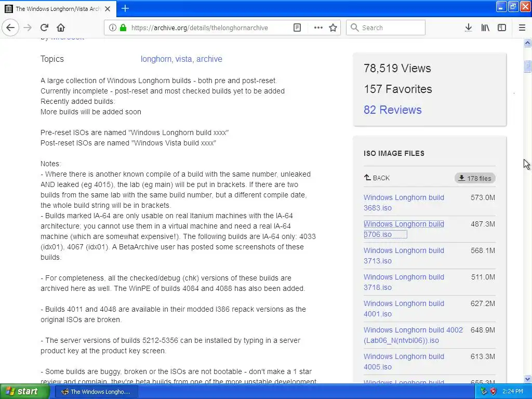Click the 487.3M file size
Screen dimensions: 532x399
pos(483,224)
